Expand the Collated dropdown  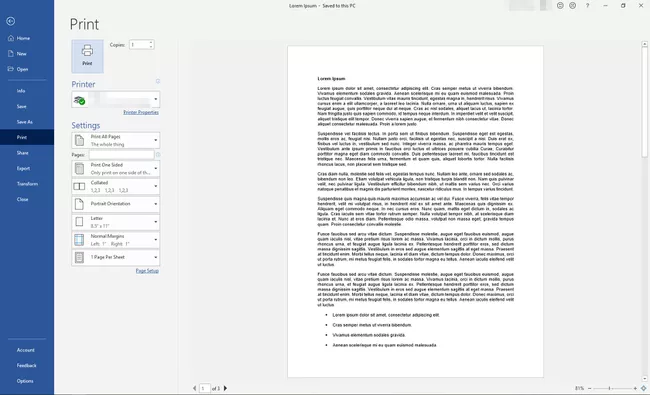(x=116, y=187)
